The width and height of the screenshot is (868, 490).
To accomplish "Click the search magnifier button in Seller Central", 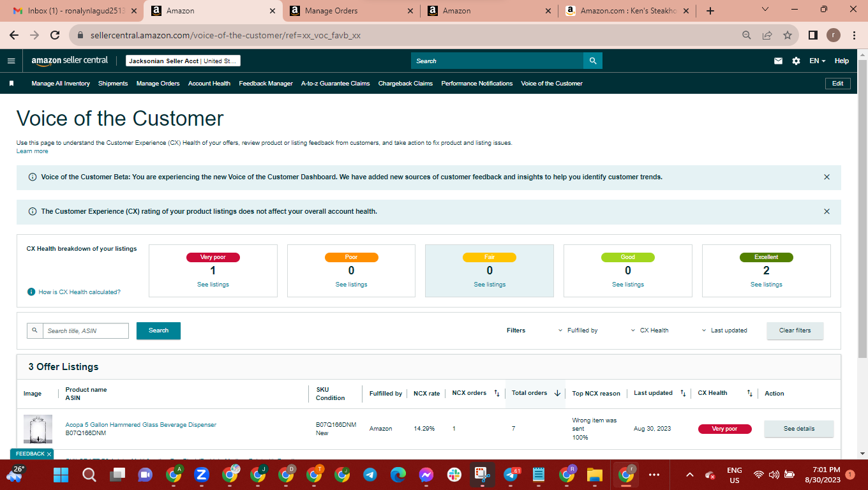I will click(593, 61).
